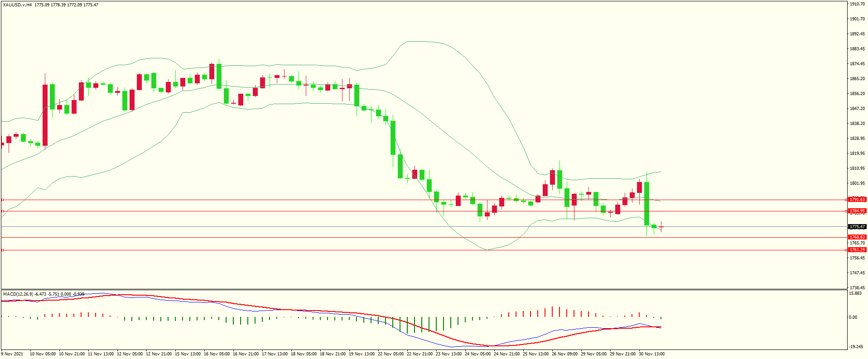
Task: Select the red 1761.29 price level label
Action: pyautogui.click(x=857, y=250)
